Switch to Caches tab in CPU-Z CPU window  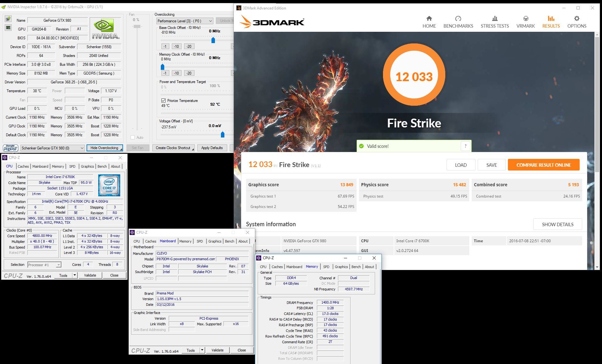pos(23,166)
